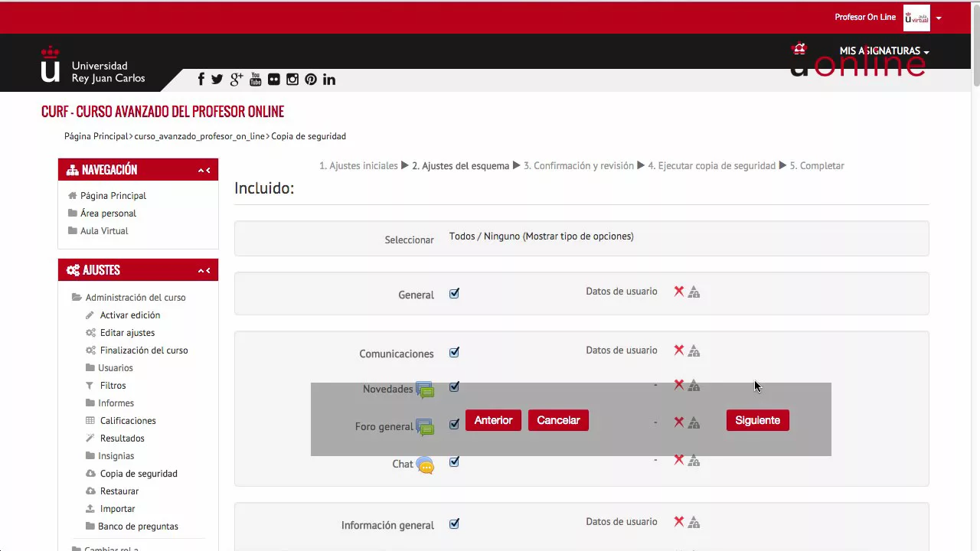
Task: Uncheck the Foro general checkbox
Action: (454, 424)
